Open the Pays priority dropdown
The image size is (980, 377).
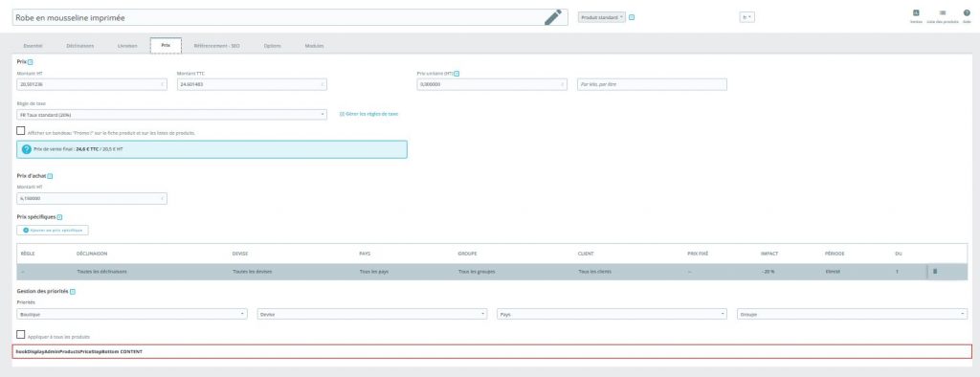(612, 315)
